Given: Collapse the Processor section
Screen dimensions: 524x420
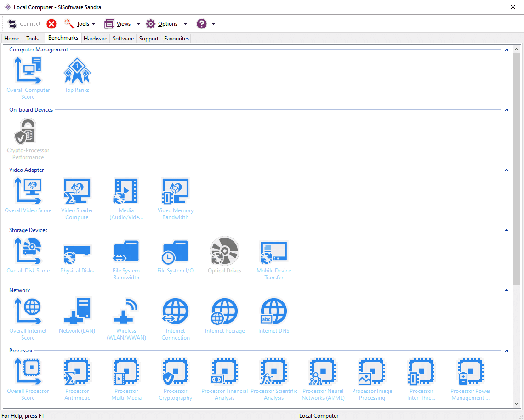Looking at the screenshot, I should coord(507,350).
